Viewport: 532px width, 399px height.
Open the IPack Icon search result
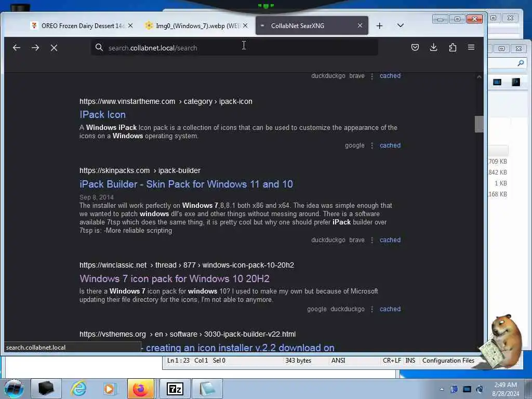click(102, 115)
